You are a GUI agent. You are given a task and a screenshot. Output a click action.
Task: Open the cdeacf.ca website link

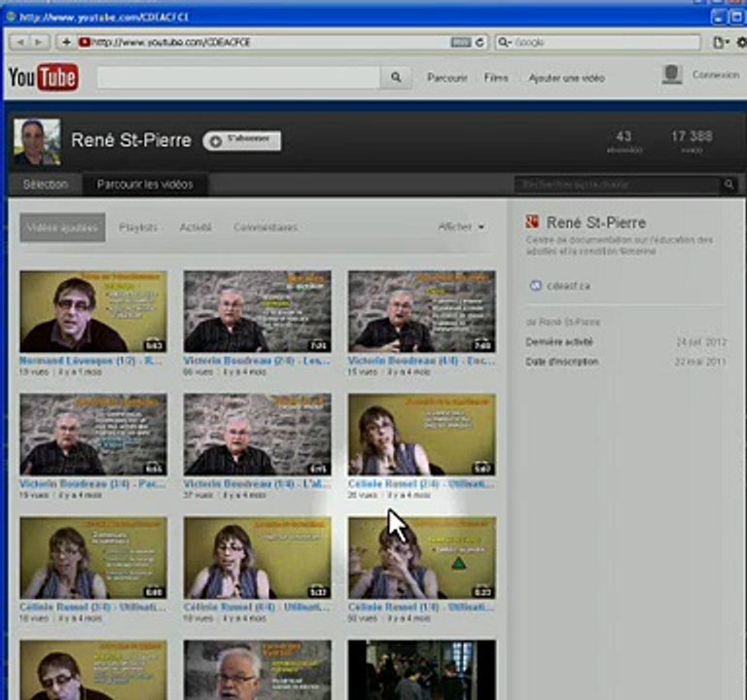(x=567, y=286)
